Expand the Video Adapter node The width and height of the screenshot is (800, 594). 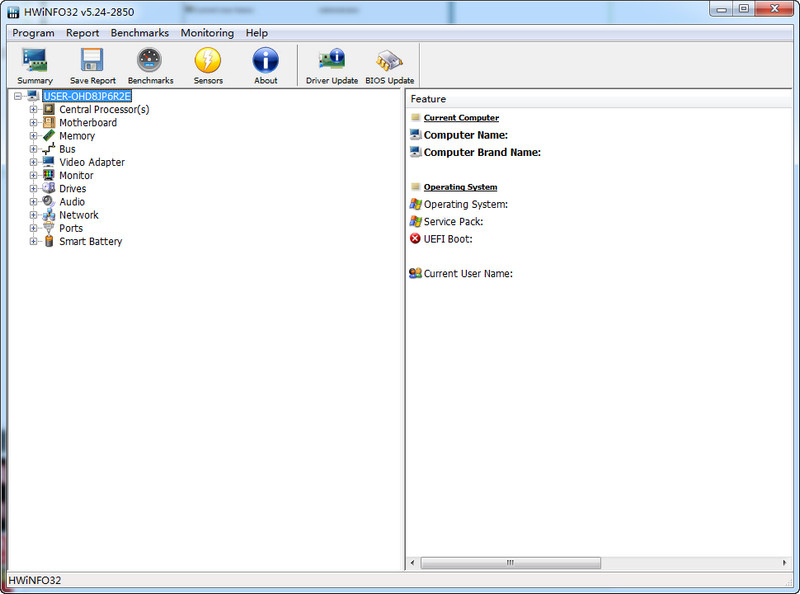(x=33, y=162)
